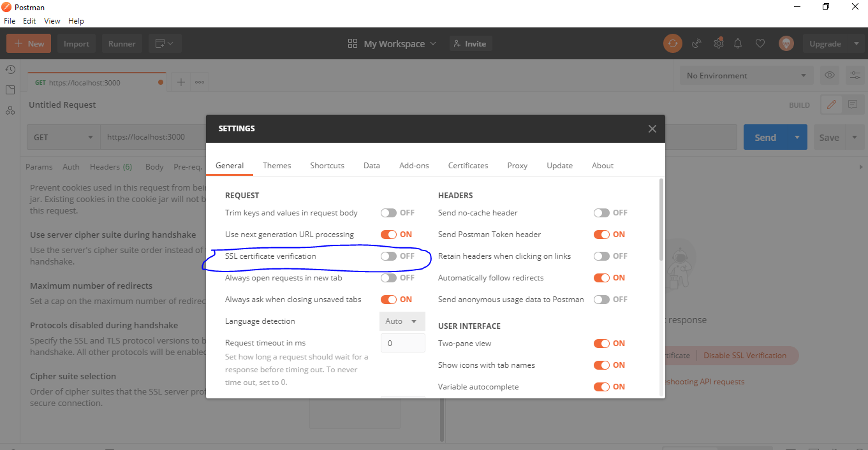The height and width of the screenshot is (450, 868).
Task: Toggle Trim keys and values in request body
Action: click(388, 213)
